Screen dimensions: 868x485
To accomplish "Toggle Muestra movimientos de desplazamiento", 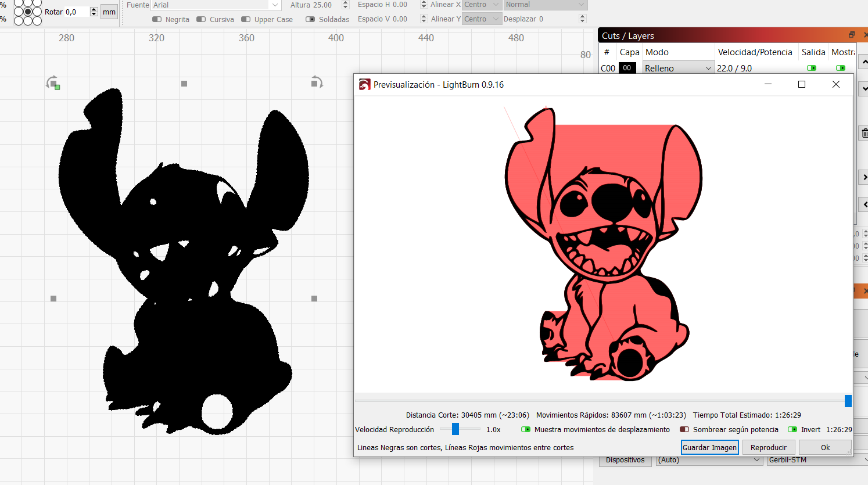I will click(526, 429).
